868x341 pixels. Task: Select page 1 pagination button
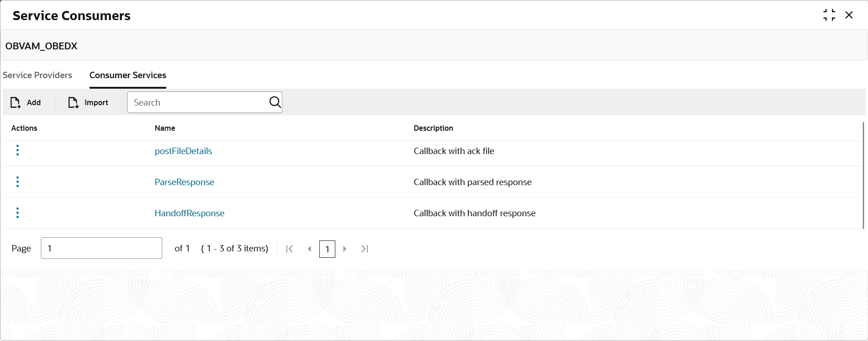(x=327, y=249)
